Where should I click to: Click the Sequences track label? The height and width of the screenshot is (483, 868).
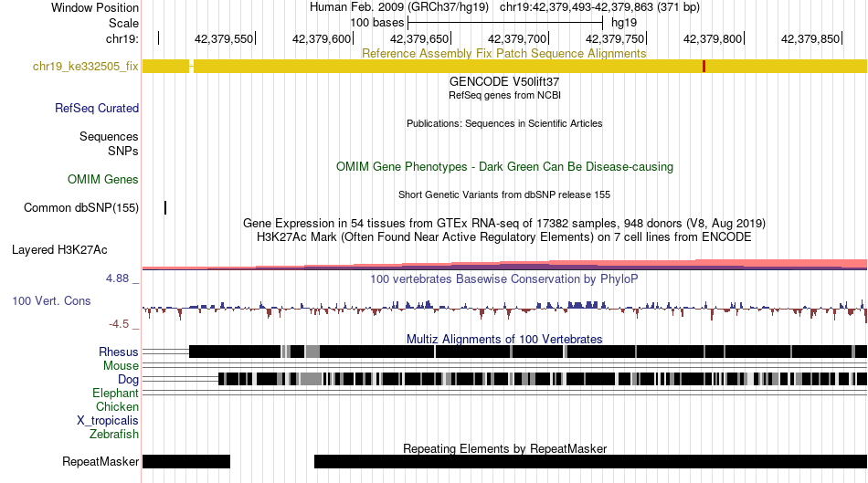[109, 136]
